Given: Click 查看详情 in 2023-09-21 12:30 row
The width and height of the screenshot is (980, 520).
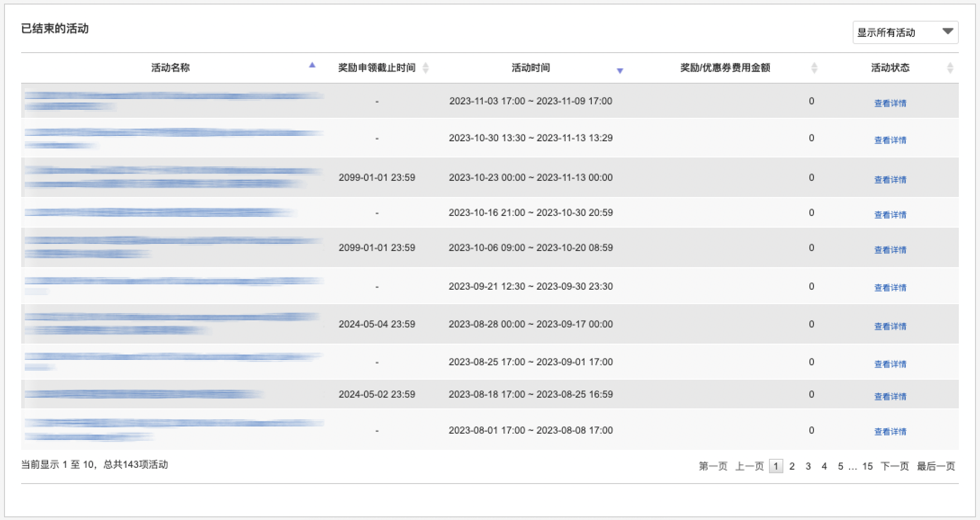Looking at the screenshot, I should [890, 287].
